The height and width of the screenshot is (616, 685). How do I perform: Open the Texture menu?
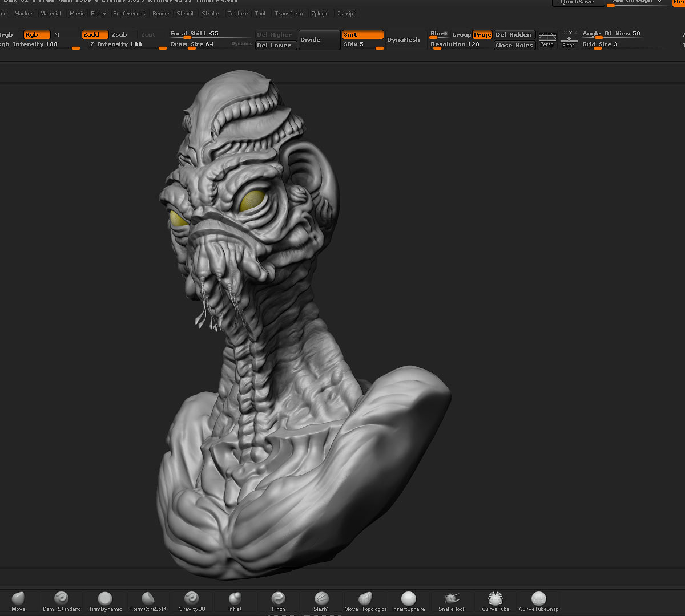(x=237, y=13)
